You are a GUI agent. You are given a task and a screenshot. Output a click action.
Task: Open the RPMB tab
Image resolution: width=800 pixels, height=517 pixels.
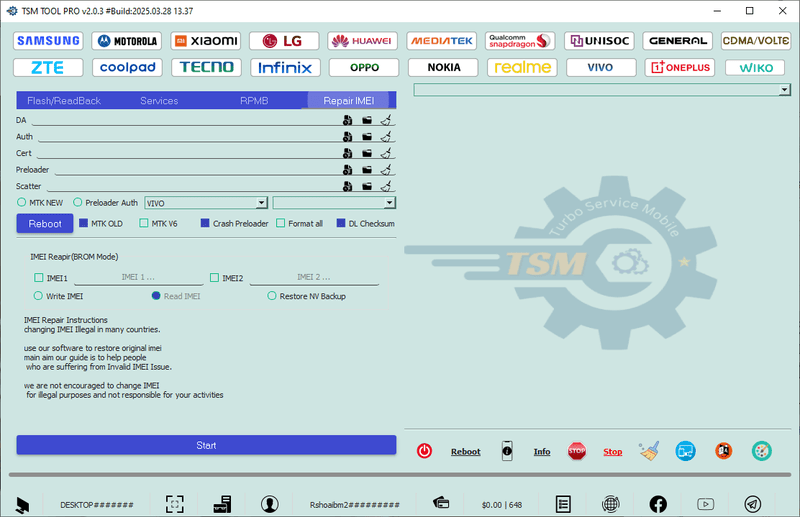click(x=254, y=101)
